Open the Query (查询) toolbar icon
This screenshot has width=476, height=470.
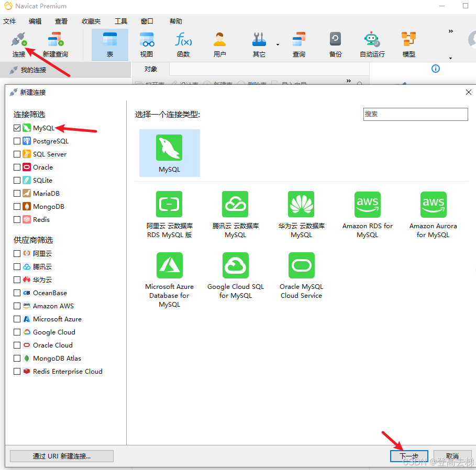298,44
